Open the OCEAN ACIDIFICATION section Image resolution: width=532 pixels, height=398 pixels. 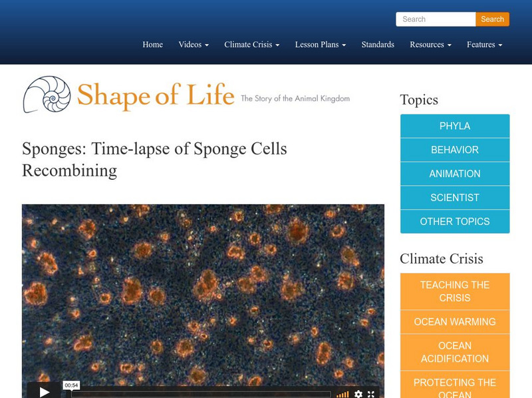[455, 351]
